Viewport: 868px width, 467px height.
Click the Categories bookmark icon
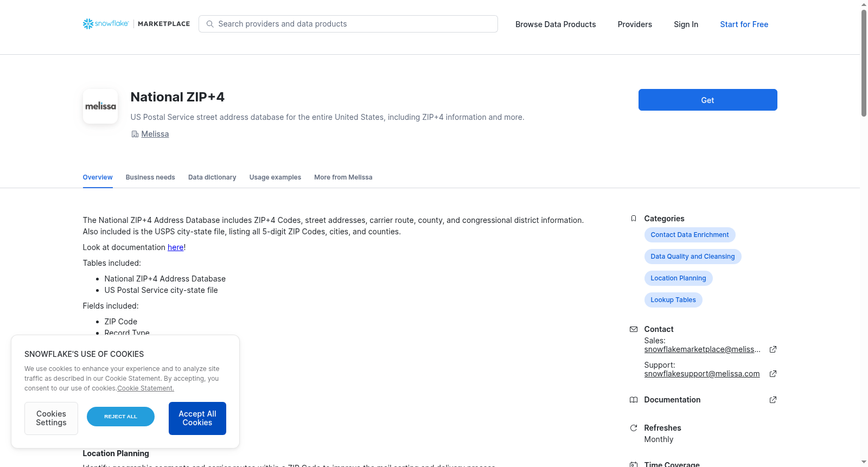634,219
